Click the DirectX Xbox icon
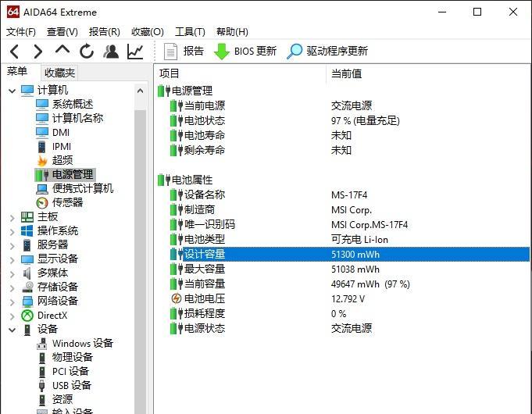This screenshot has width=532, height=414. (27, 316)
